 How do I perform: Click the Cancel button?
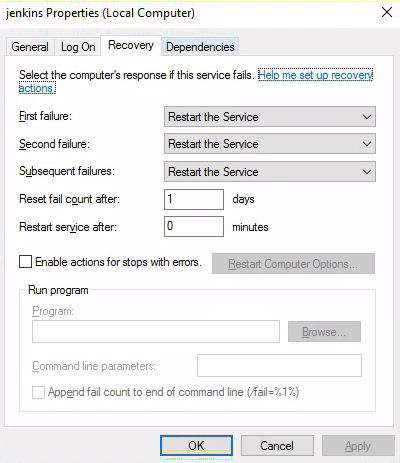277,446
